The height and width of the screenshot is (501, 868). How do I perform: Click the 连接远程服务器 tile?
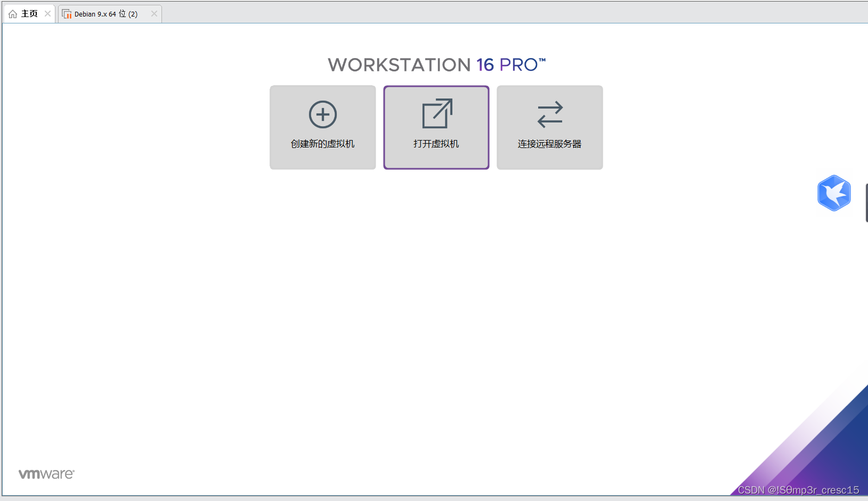click(x=550, y=127)
